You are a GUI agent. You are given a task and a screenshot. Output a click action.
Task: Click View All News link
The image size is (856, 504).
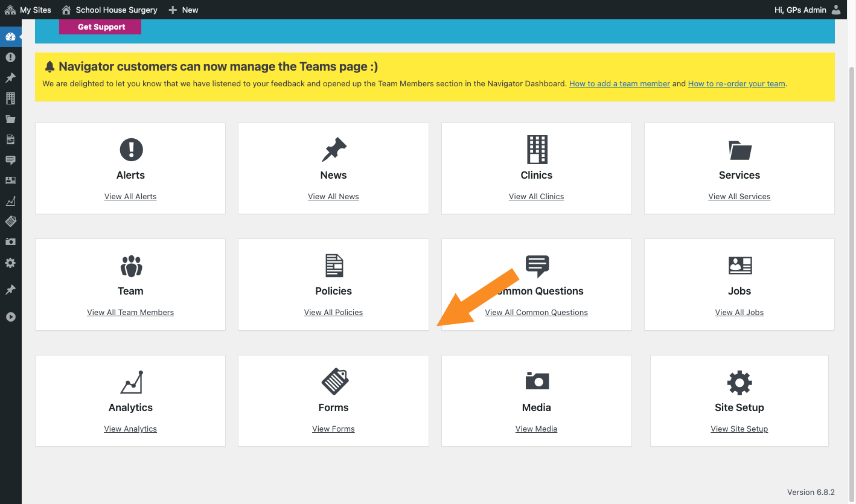333,197
